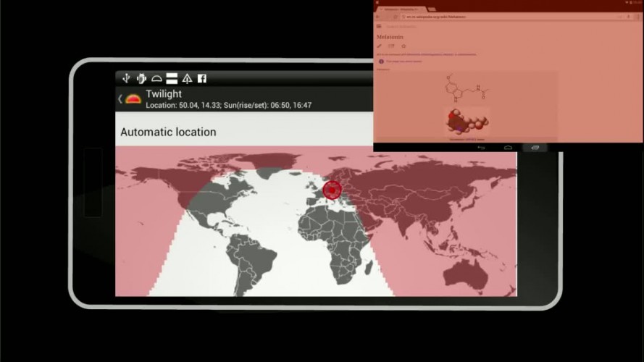Go back using the chevron beside Twilight icon
The image size is (644, 362).
click(120, 99)
